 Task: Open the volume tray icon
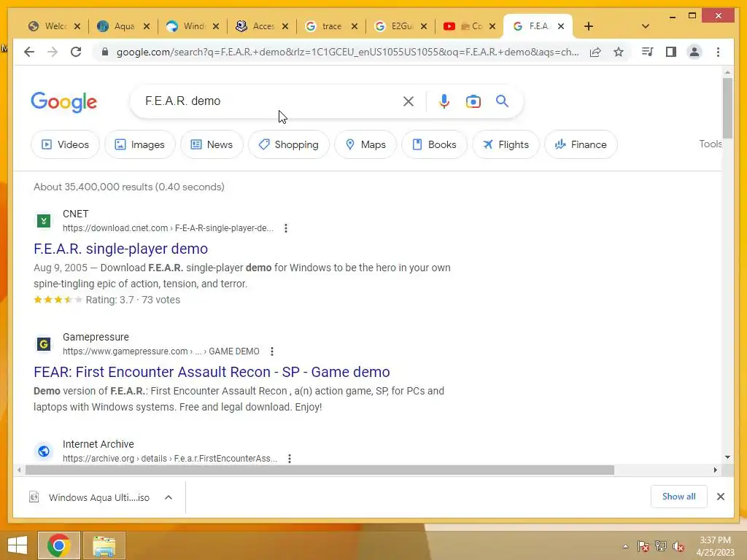[x=678, y=546]
